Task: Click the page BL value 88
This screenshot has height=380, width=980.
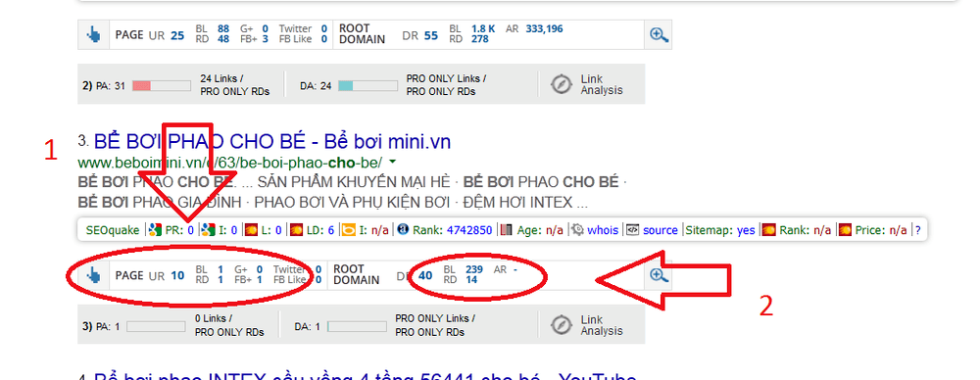Action: (x=223, y=28)
